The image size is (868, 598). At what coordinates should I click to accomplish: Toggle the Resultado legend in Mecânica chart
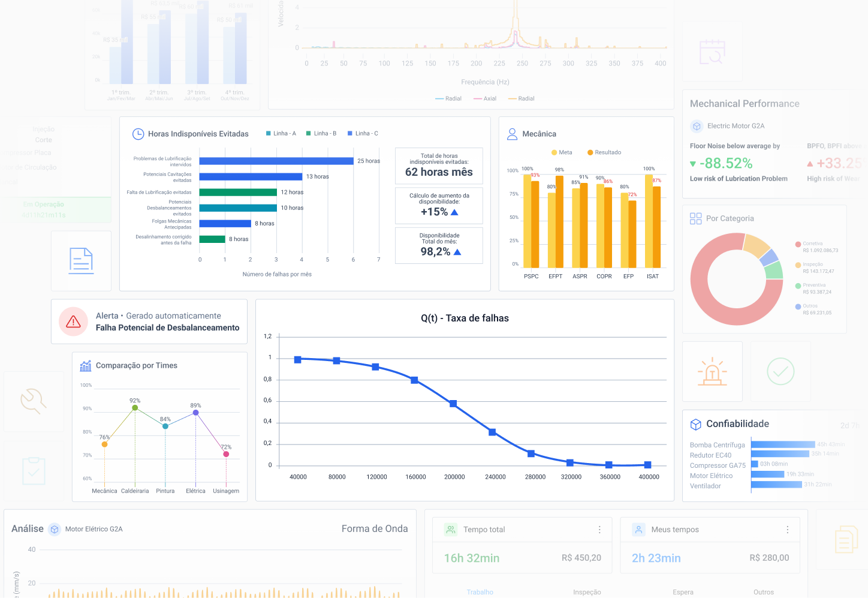(x=604, y=152)
